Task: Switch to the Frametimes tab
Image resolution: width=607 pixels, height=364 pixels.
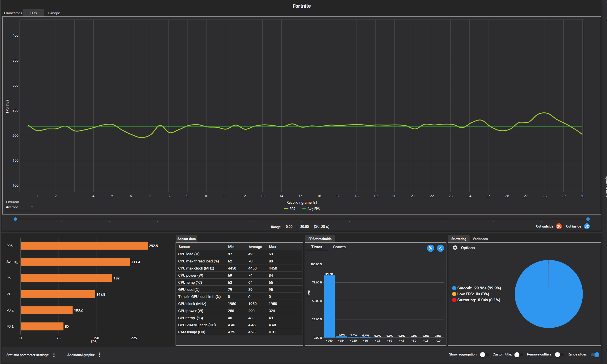Action: (x=13, y=13)
